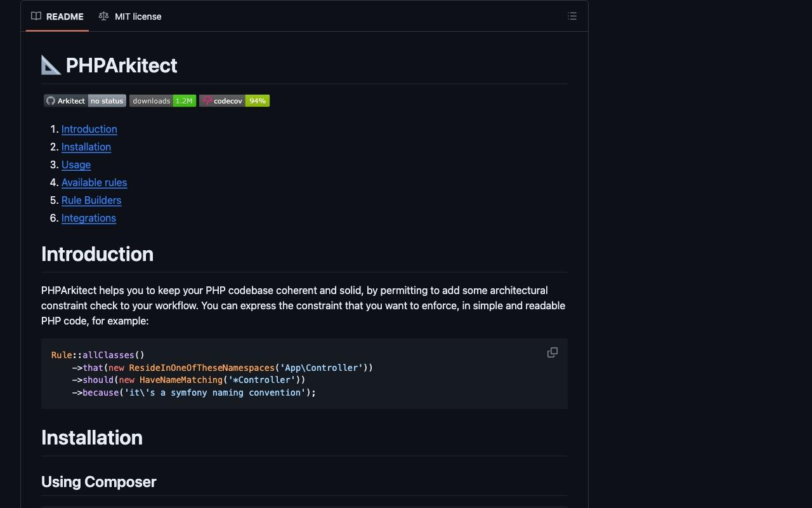Click the PHPArkitect main heading
812x508 pixels.
click(x=109, y=65)
